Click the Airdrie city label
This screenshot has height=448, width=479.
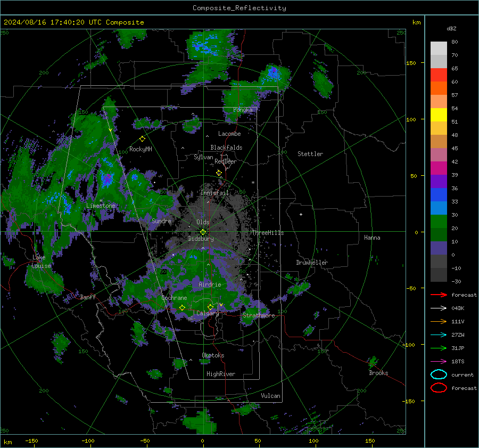click(210, 284)
